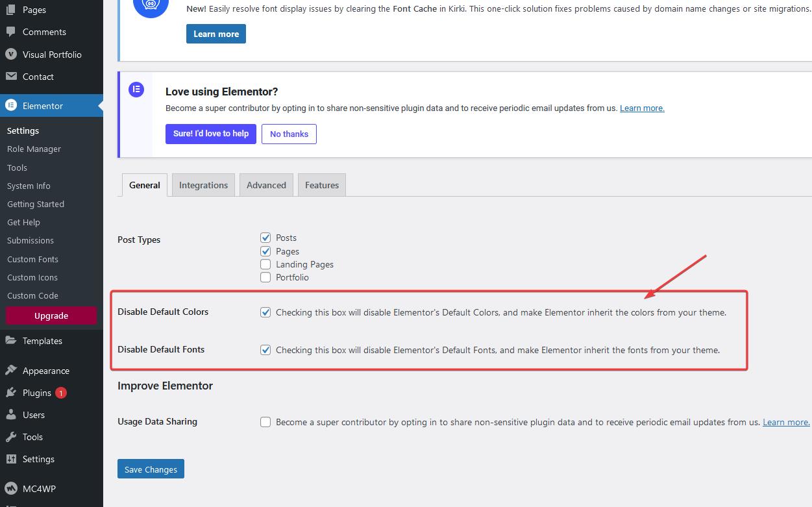Viewport: 812px width, 507px height.
Task: Uncheck the Posts post type checkbox
Action: (265, 238)
